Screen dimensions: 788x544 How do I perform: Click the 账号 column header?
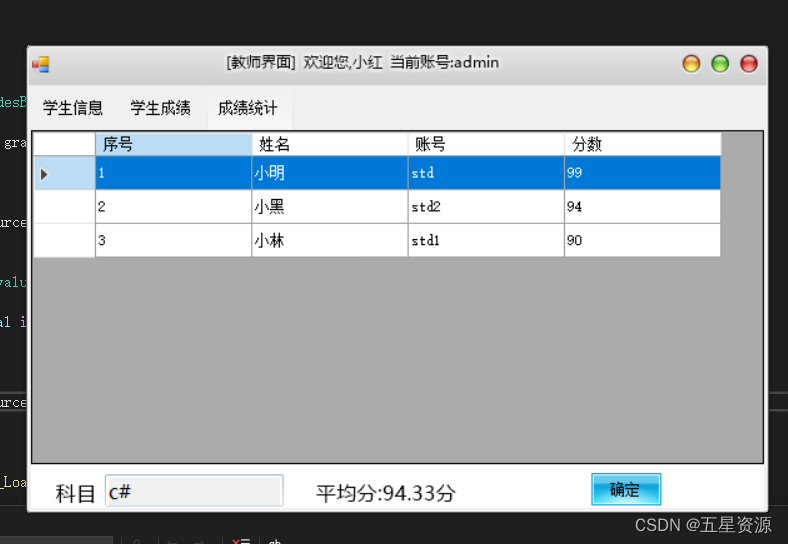point(486,144)
